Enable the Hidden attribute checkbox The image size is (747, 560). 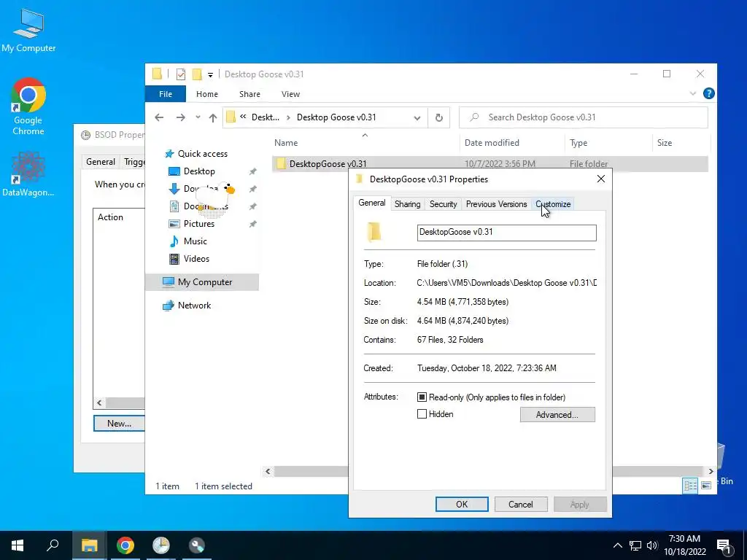click(x=422, y=414)
